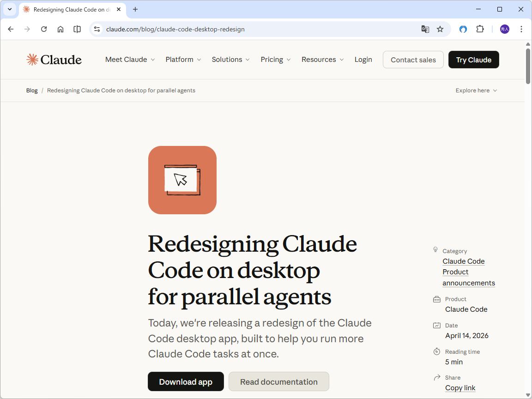Click the April 14, 2026 date text
Screen dimensions: 532x399
tap(467, 336)
